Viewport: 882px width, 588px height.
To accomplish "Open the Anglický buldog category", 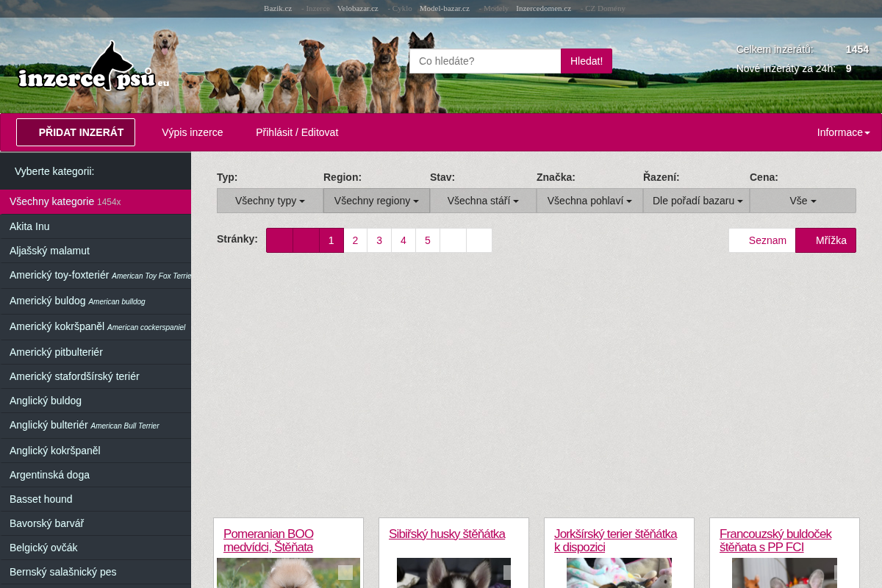I will click(96, 401).
